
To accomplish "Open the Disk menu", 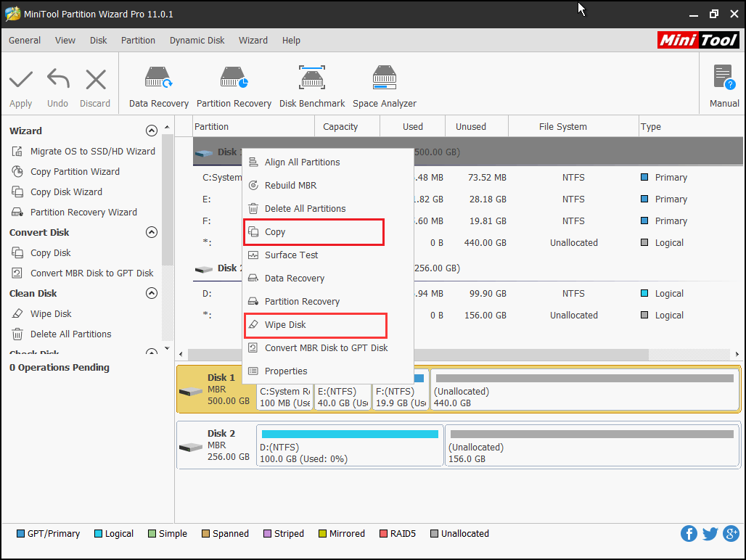I will (99, 41).
